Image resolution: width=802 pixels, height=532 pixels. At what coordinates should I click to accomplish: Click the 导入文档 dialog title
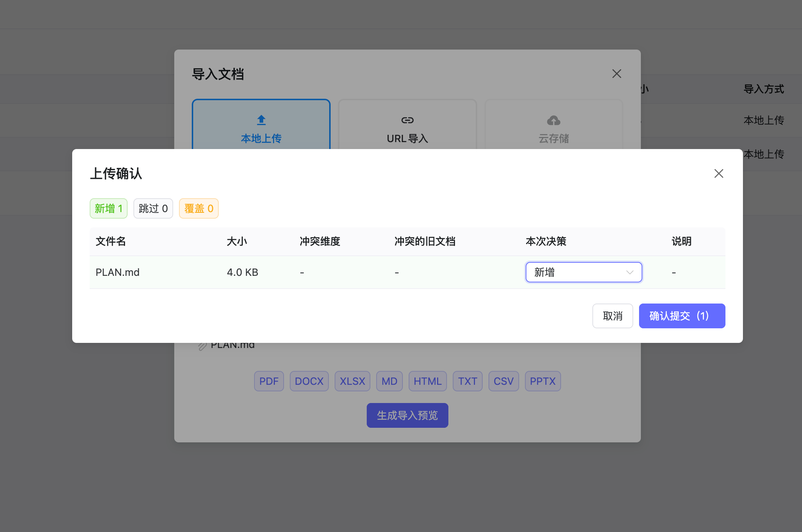tap(218, 74)
